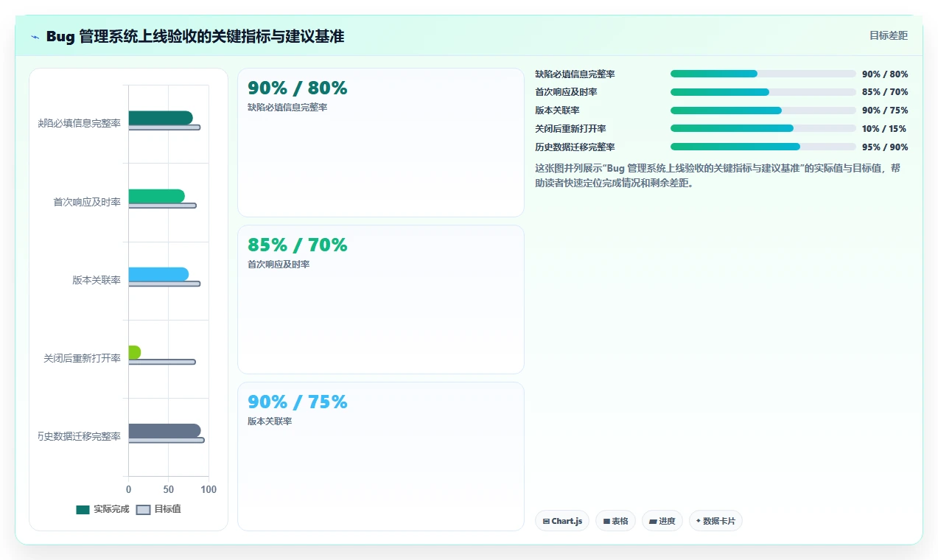Click the 关闭后重新打开率 progress bar
938x560 pixels.
(x=763, y=128)
